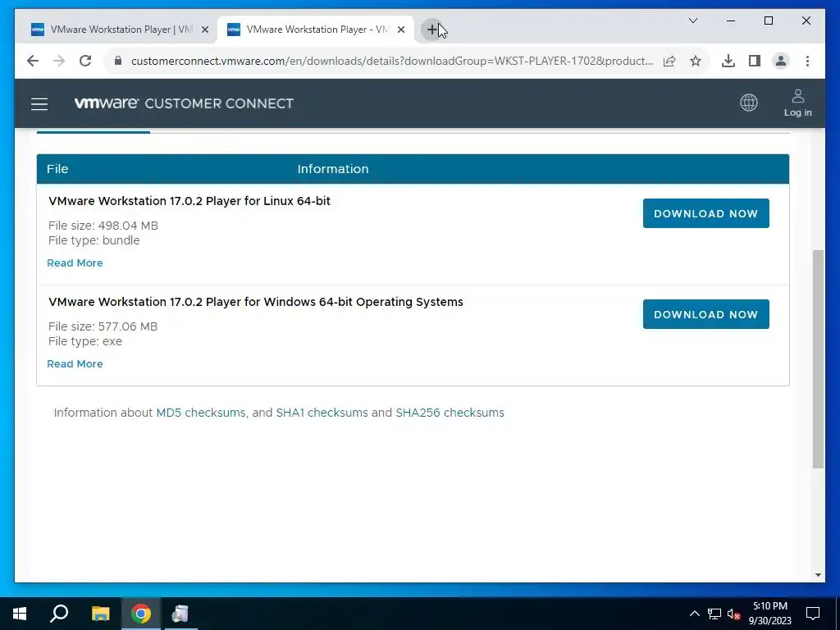Read More under Windows 64-bit Player

point(75,363)
